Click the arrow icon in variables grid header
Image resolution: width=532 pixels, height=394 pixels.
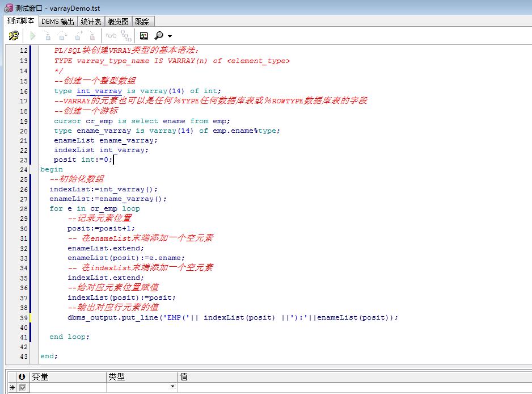[22, 376]
